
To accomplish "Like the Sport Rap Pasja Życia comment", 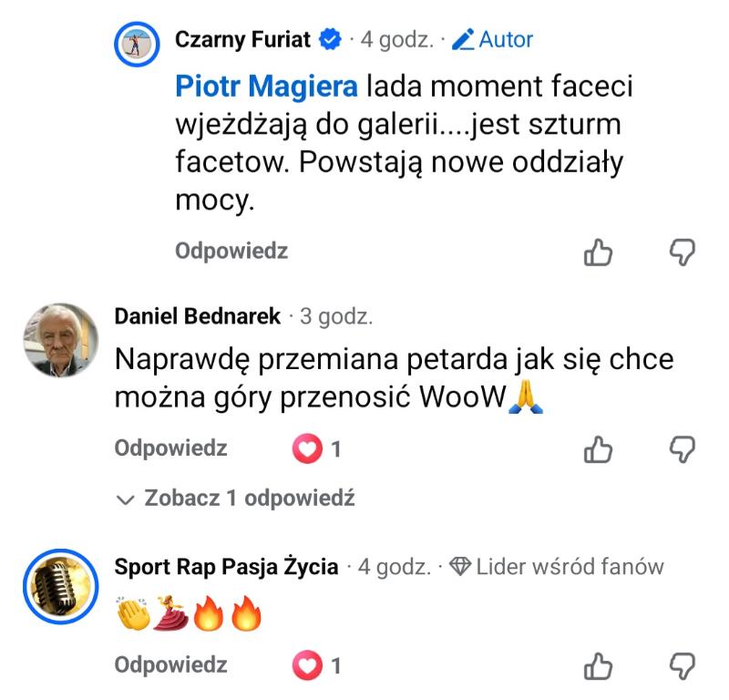I will [x=598, y=666].
